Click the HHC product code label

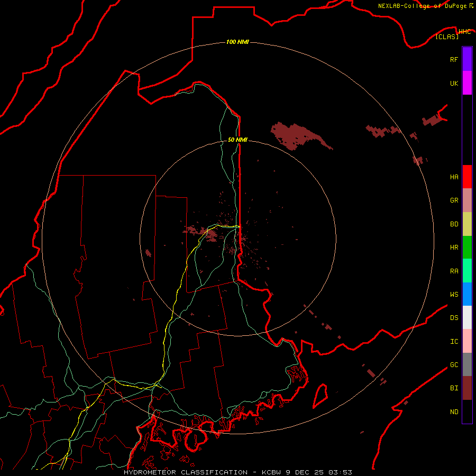tap(464, 32)
